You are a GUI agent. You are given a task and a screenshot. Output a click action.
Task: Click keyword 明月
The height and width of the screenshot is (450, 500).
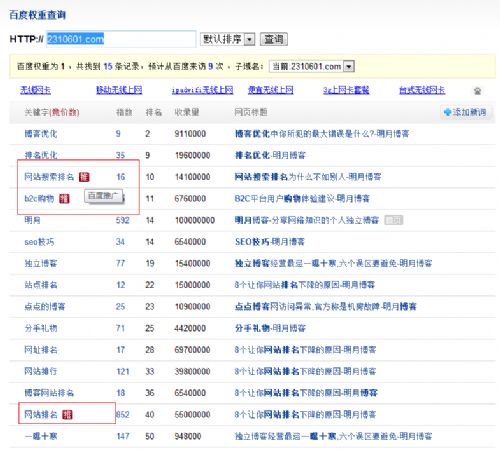[32, 220]
